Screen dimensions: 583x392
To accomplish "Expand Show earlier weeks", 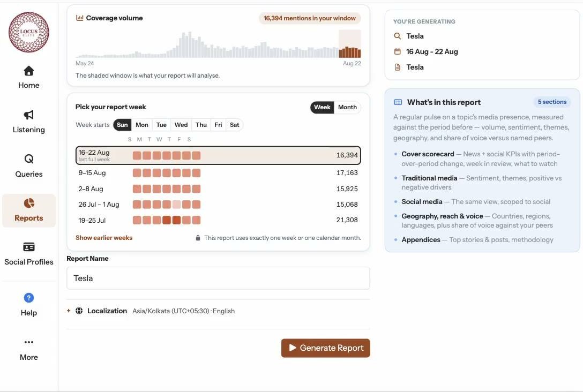I will (x=104, y=238).
